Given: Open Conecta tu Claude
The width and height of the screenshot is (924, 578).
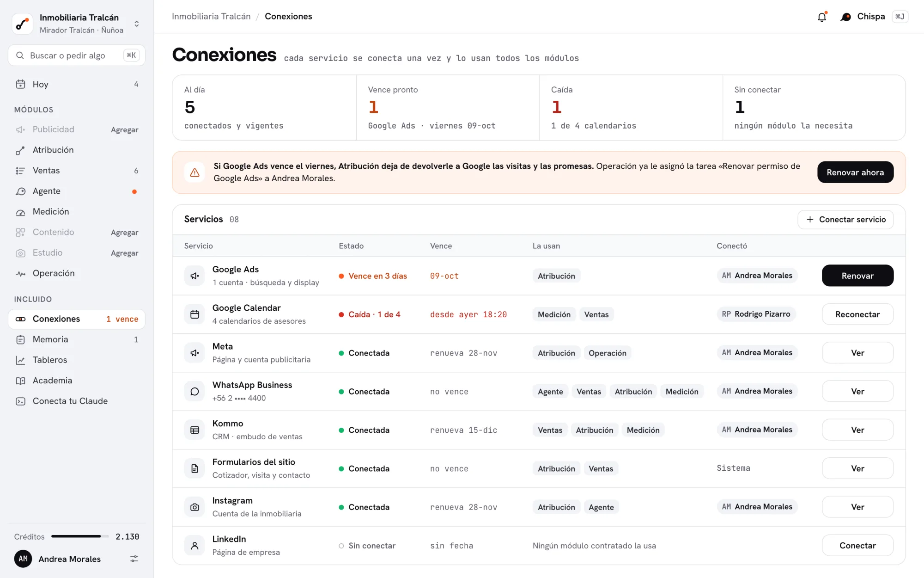Looking at the screenshot, I should [77, 401].
